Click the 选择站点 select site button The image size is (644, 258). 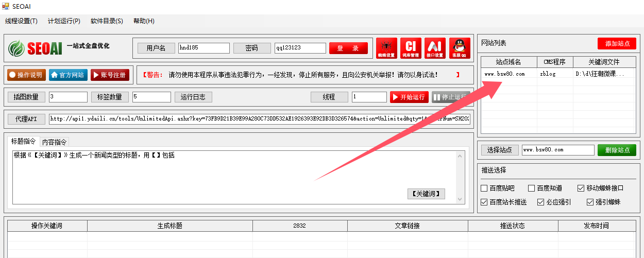[500, 150]
